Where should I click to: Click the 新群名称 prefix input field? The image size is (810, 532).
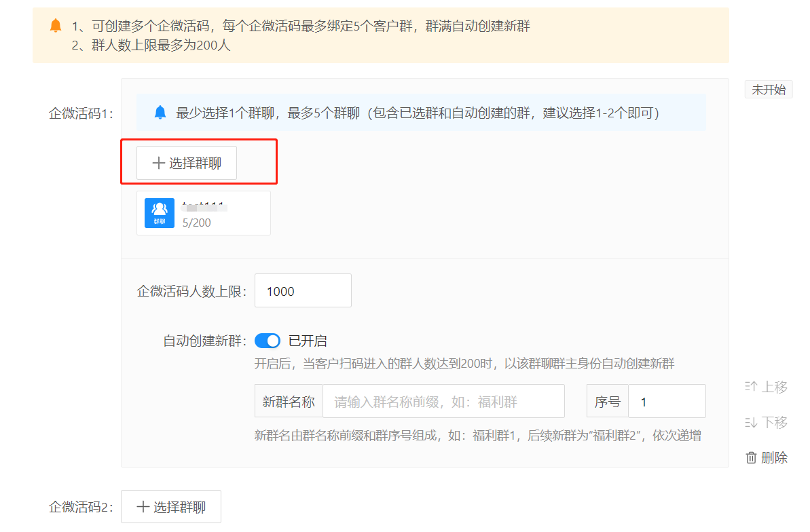[443, 402]
